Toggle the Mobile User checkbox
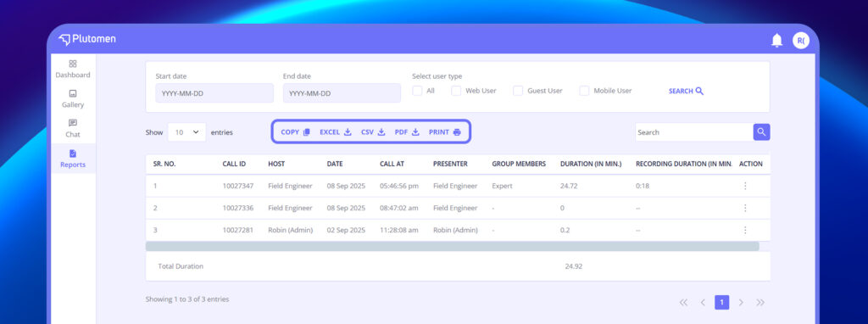Image resolution: width=868 pixels, height=324 pixels. 584,91
